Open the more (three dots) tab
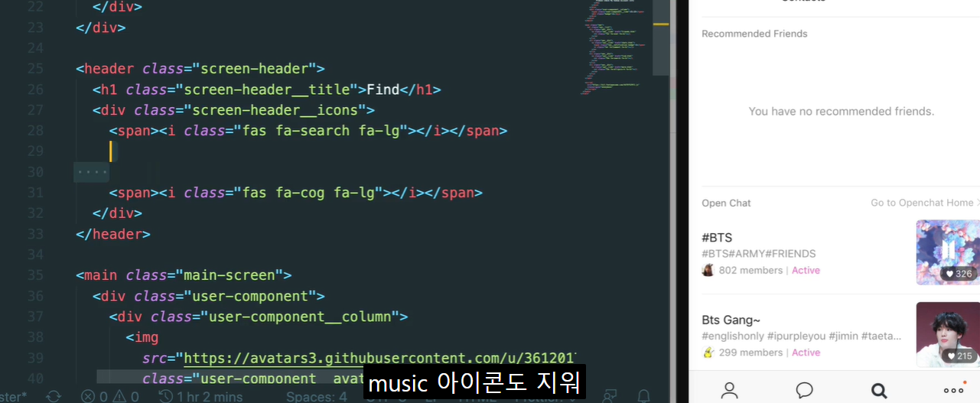 pos(954,390)
